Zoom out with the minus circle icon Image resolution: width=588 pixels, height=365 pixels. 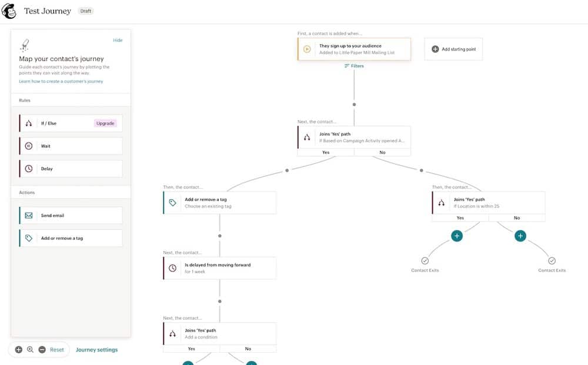click(42, 350)
